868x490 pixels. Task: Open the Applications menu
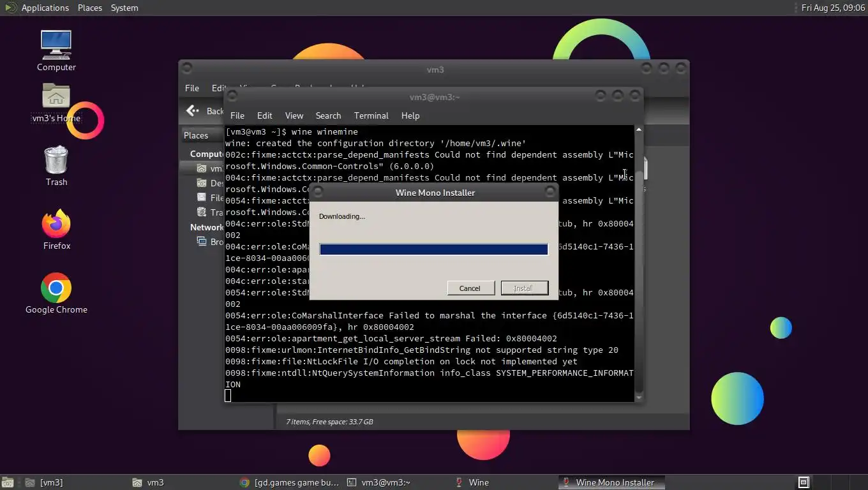click(x=45, y=8)
